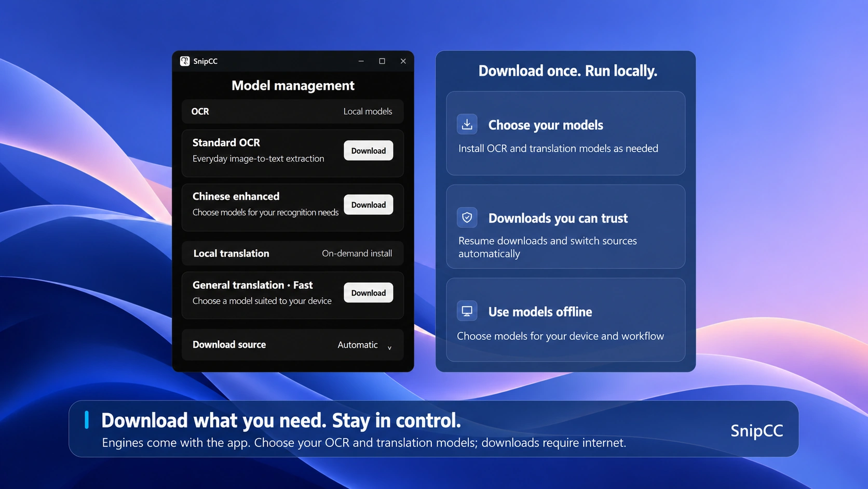Close the SnipCC window

pyautogui.click(x=403, y=61)
